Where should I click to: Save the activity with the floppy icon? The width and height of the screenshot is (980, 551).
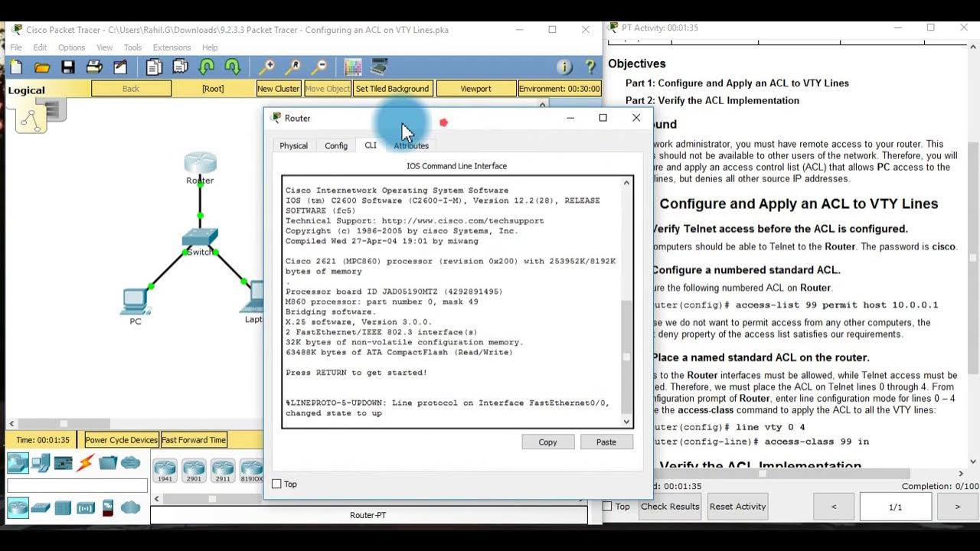[68, 67]
